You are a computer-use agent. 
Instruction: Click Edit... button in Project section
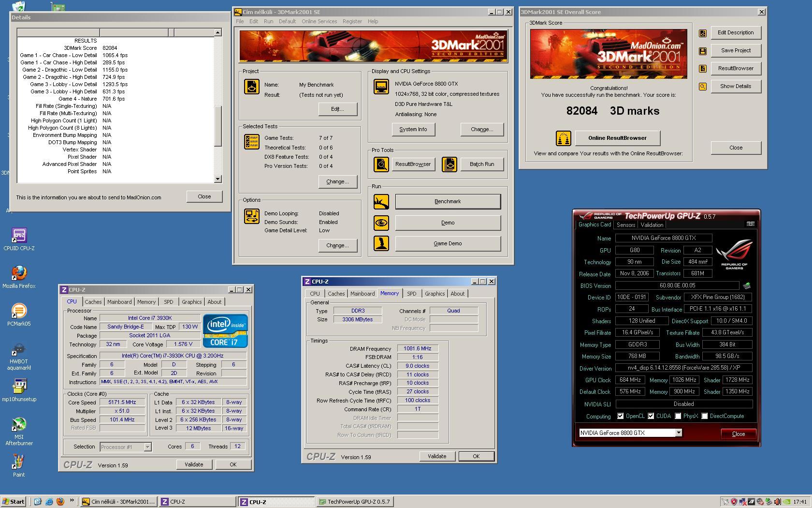tap(337, 109)
